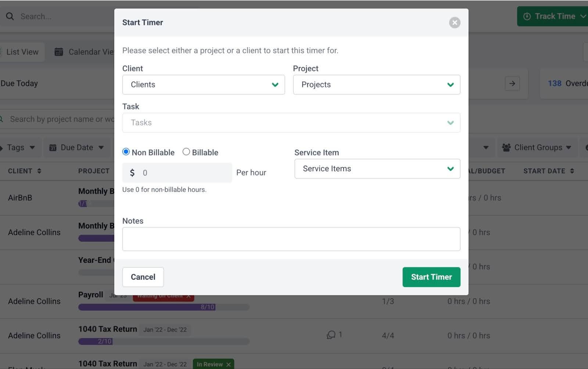This screenshot has height=369, width=588.
Task: Open the Due Date filter dropdown
Action: pyautogui.click(x=76, y=148)
